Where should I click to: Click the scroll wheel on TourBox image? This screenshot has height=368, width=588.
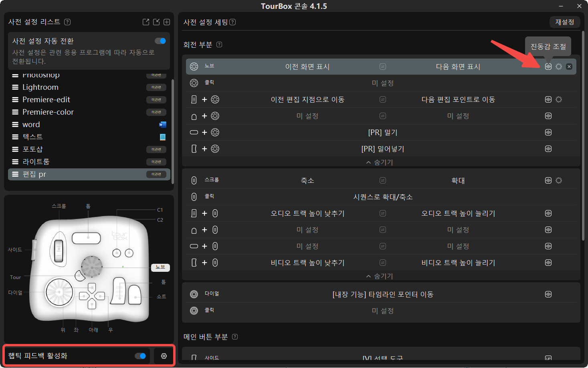click(x=59, y=251)
